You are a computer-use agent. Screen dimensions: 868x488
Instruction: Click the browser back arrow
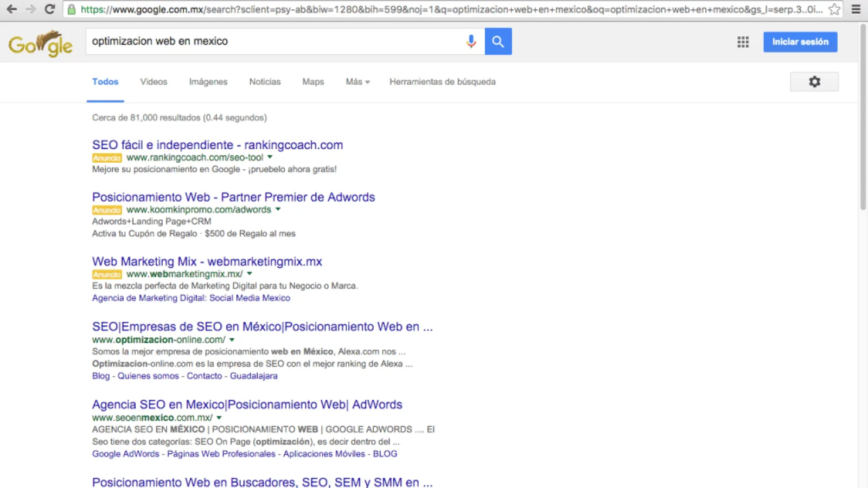click(11, 9)
